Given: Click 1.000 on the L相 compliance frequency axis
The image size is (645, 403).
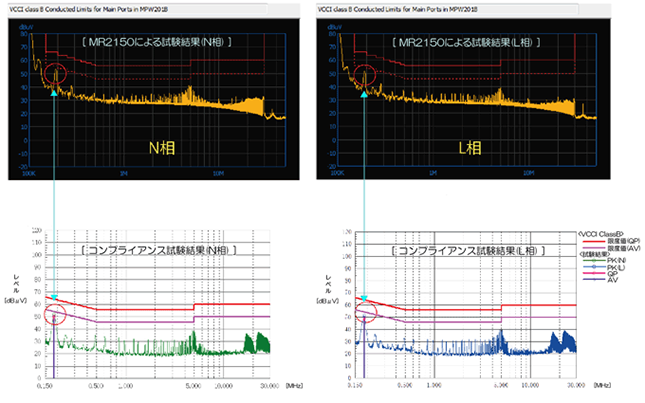Looking at the screenshot, I should 434,385.
